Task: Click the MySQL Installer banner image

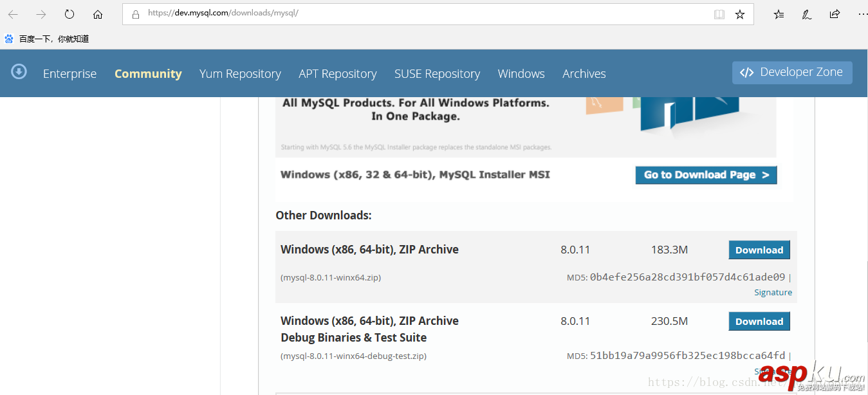Action: tap(526, 126)
